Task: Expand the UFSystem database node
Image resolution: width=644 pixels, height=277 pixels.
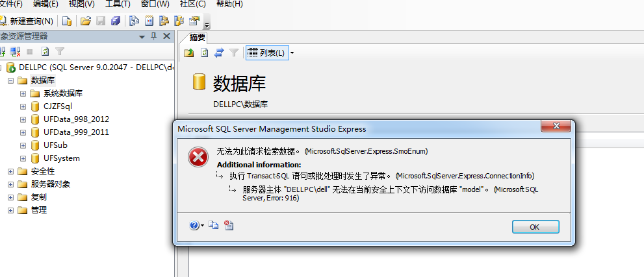Action: pos(23,158)
